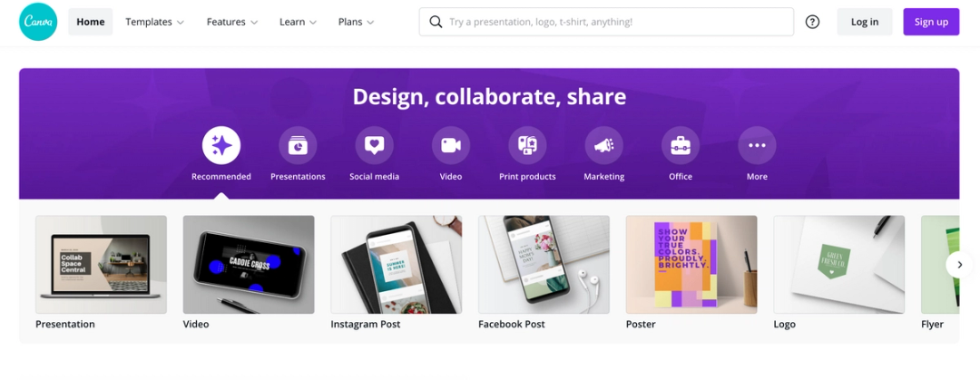The image size is (980, 380).
Task: Open the Instagram Post thumbnail
Action: pos(397,265)
